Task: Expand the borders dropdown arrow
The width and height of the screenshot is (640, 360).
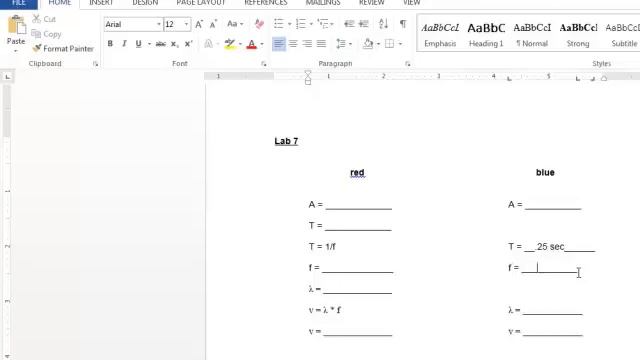Action: click(400, 44)
